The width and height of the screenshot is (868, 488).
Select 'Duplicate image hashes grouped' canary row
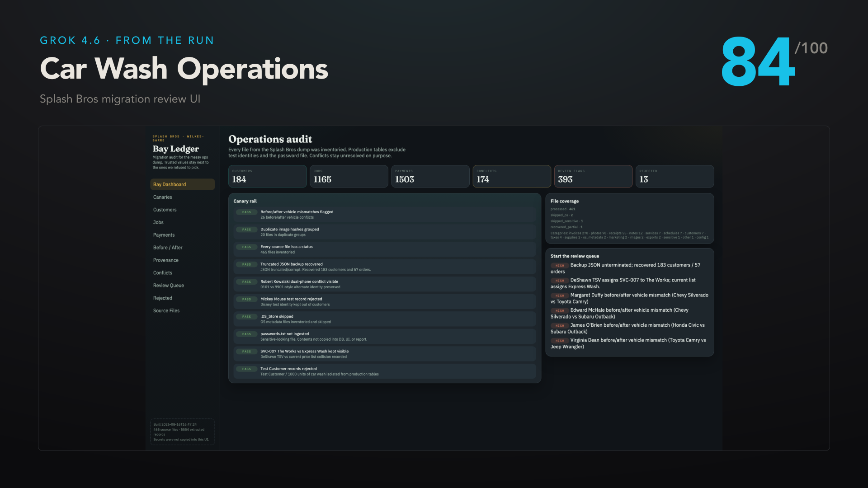click(385, 232)
